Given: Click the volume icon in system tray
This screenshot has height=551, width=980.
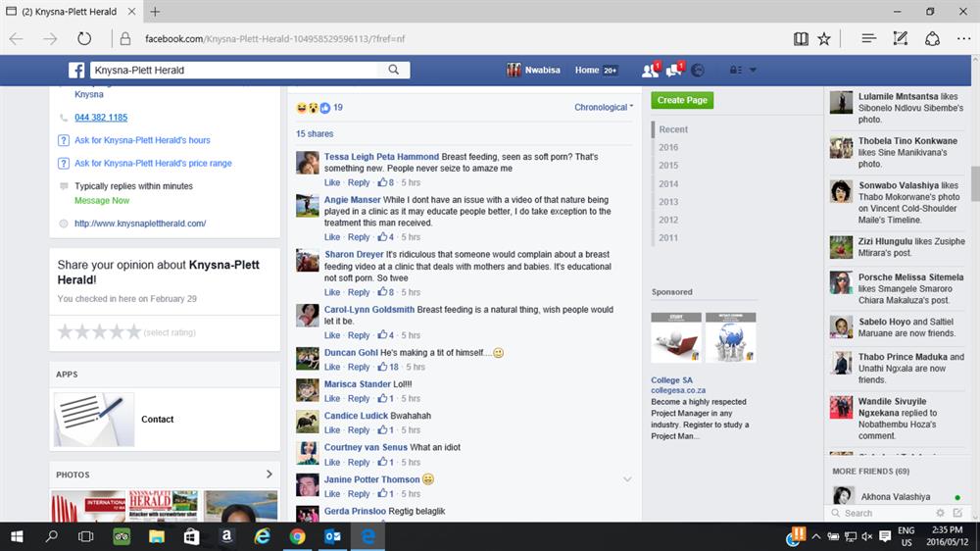Looking at the screenshot, I should tap(867, 536).
